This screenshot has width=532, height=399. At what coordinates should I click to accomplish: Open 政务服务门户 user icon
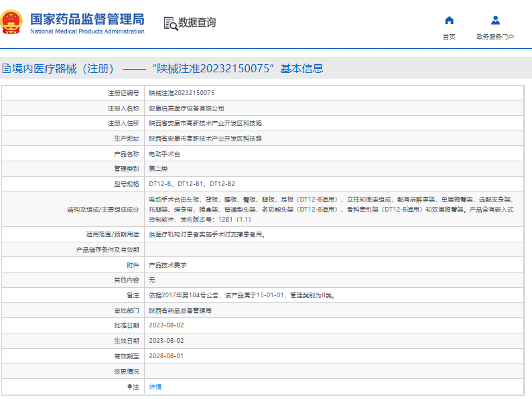[x=495, y=20]
